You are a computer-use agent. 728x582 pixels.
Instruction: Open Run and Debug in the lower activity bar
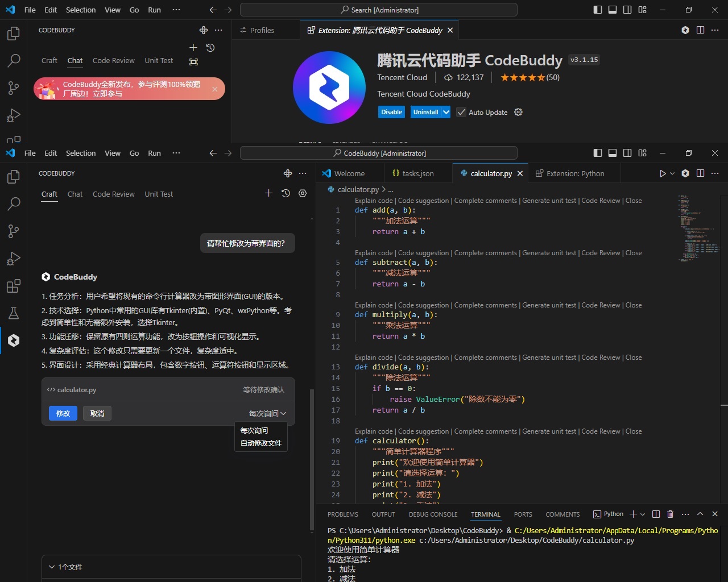point(14,259)
